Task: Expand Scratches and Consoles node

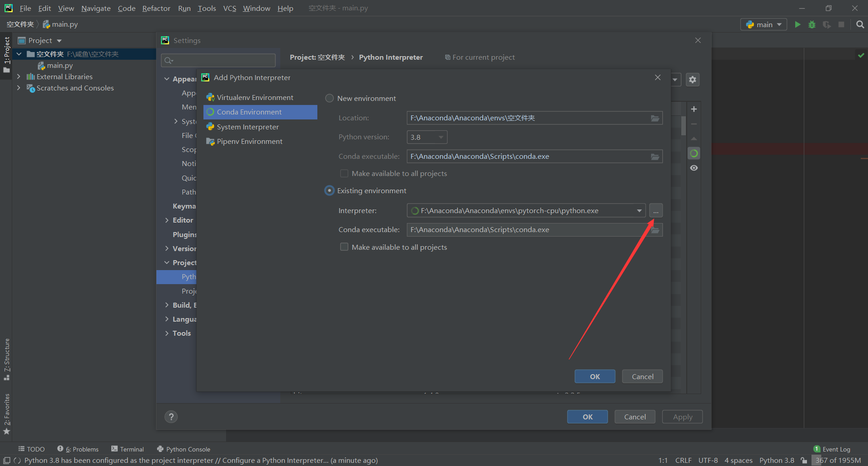Action: pyautogui.click(x=19, y=88)
